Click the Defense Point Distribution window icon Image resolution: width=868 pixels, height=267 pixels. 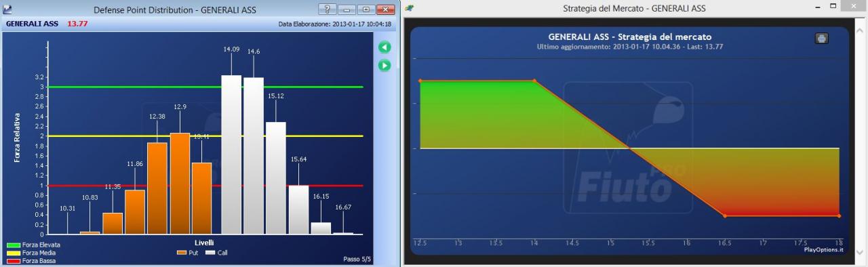[x=7, y=9]
